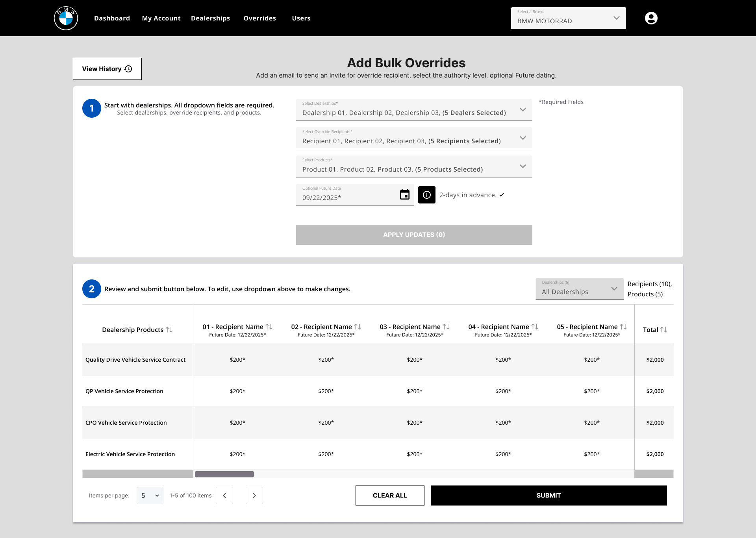The width and height of the screenshot is (756, 538).
Task: Open the calendar date picker icon
Action: [x=404, y=194]
